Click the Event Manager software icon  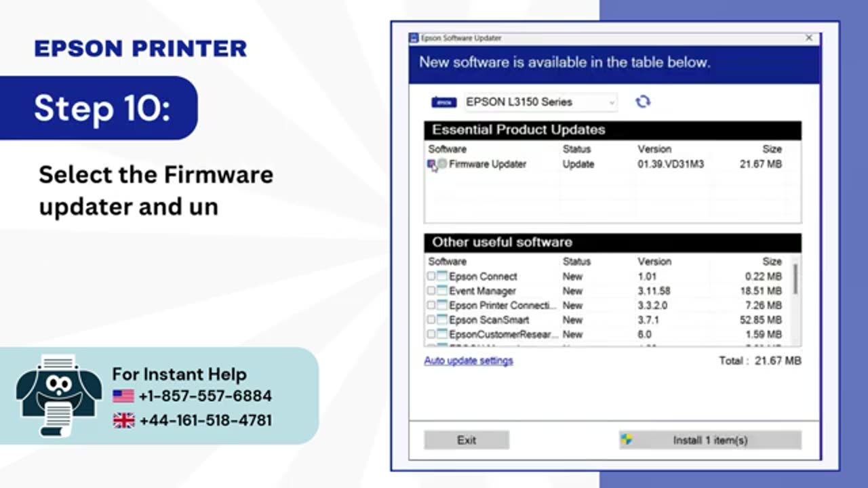pos(442,291)
